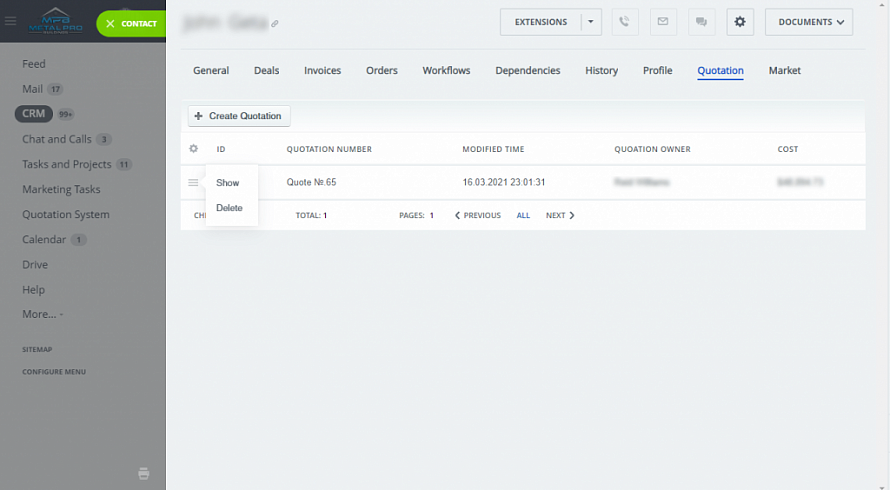Screen dimensions: 890x490
Task: Switch to the Invoices tab
Action: point(322,71)
